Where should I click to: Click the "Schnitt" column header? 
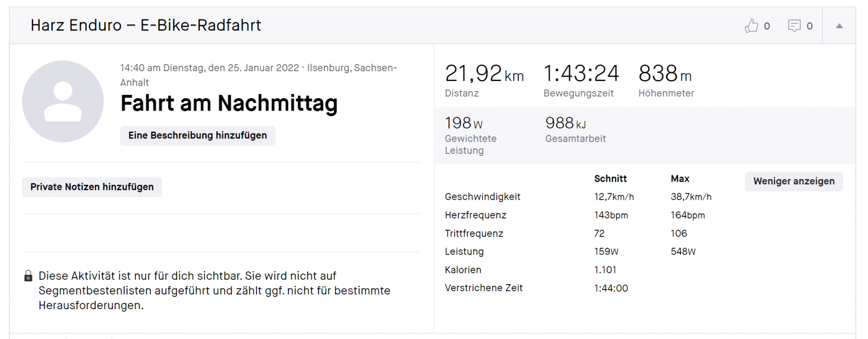610,179
